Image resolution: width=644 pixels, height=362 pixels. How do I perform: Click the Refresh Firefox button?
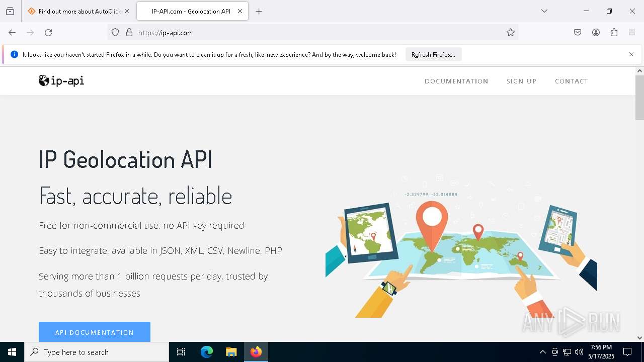click(x=433, y=54)
